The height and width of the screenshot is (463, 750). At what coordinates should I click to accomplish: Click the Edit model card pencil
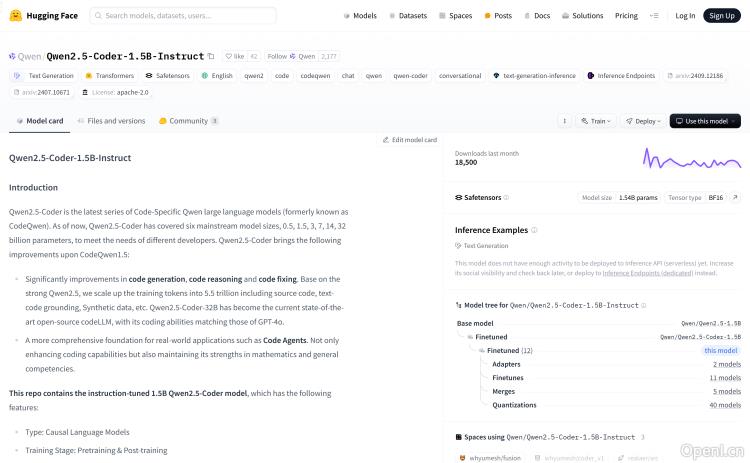pos(408,140)
